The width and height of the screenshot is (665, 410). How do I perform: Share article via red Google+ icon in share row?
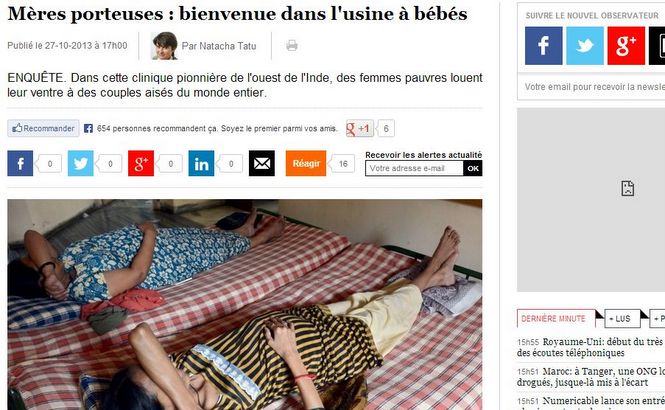141,163
